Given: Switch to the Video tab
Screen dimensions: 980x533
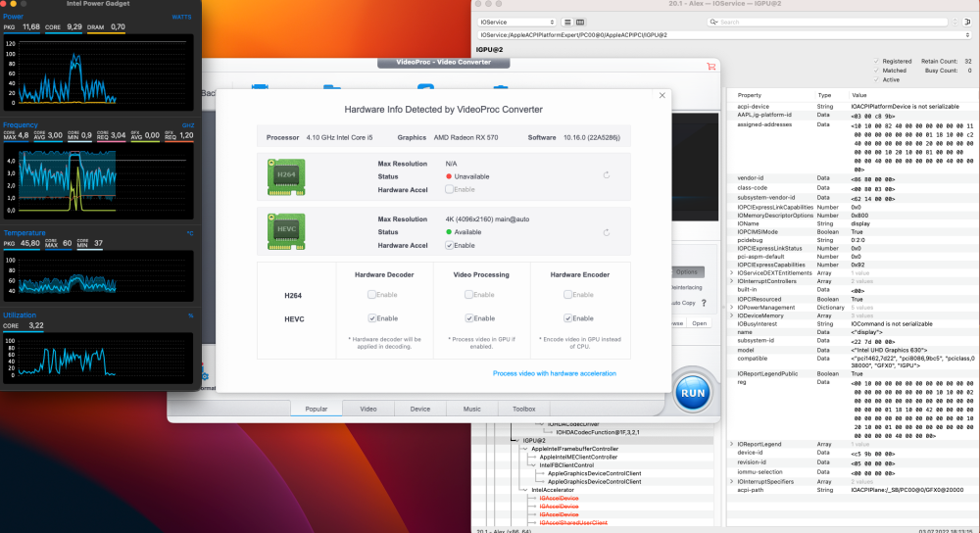Looking at the screenshot, I should click(368, 409).
